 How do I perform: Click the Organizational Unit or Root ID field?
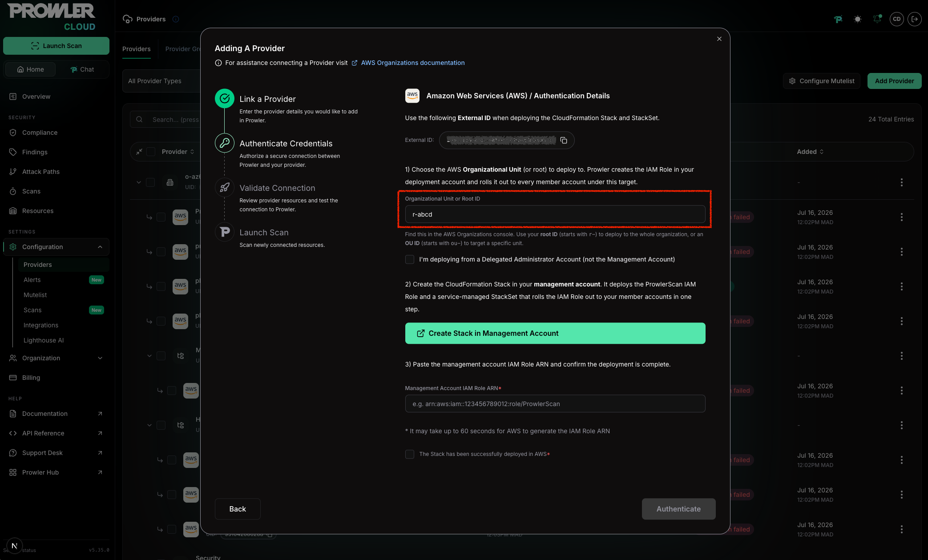coord(555,214)
